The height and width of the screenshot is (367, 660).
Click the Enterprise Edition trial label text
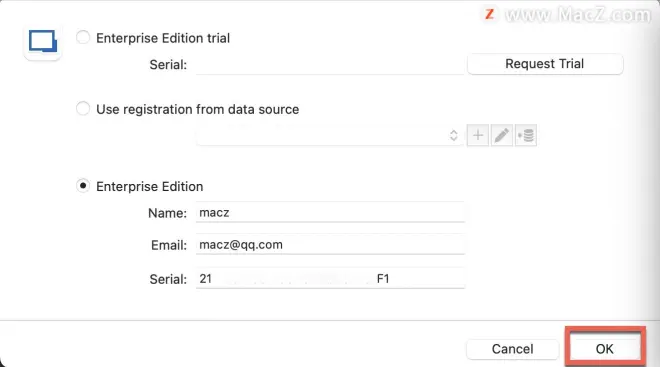pos(163,38)
